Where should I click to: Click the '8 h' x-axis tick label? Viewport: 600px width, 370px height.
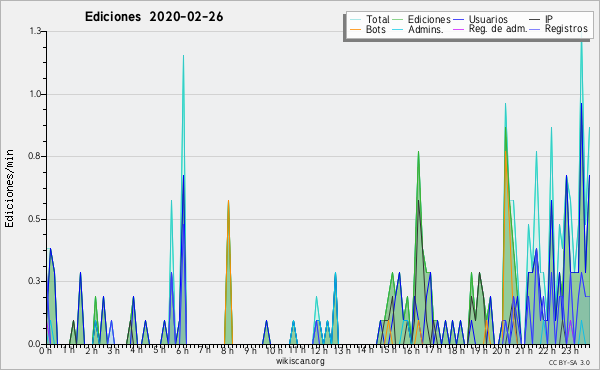(227, 351)
